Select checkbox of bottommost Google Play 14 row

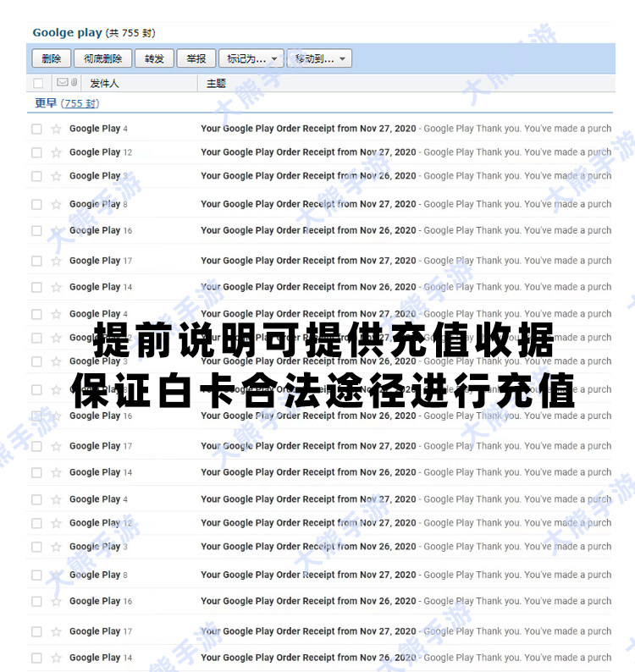coord(37,658)
